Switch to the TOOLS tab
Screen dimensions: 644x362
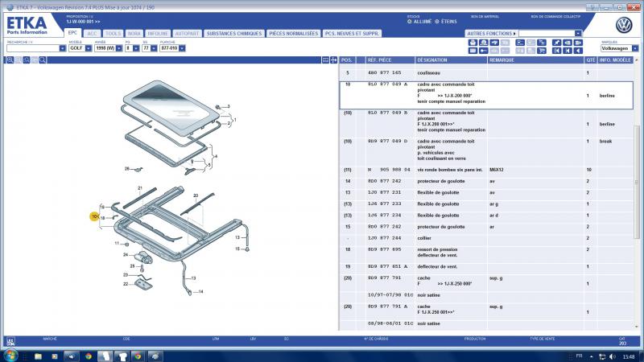tap(113, 33)
